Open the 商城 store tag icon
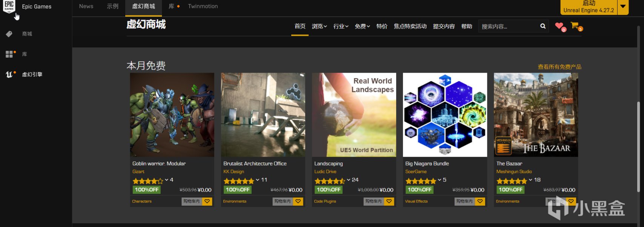This screenshot has width=644, height=227. [x=9, y=34]
